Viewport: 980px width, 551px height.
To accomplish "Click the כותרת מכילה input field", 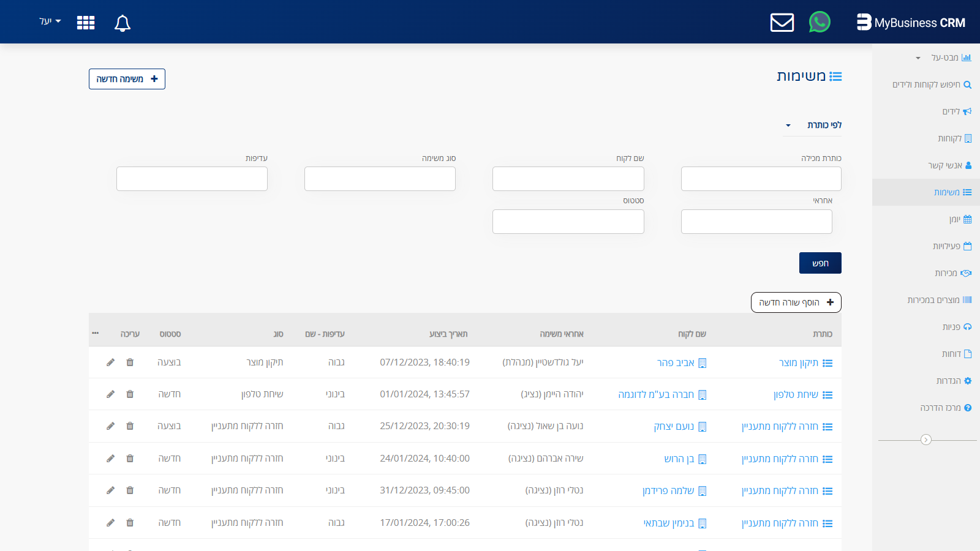I will pyautogui.click(x=761, y=179).
